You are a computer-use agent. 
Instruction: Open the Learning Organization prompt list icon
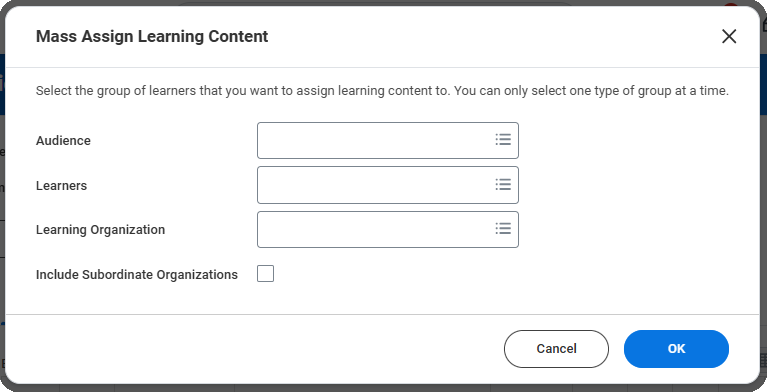tap(503, 229)
